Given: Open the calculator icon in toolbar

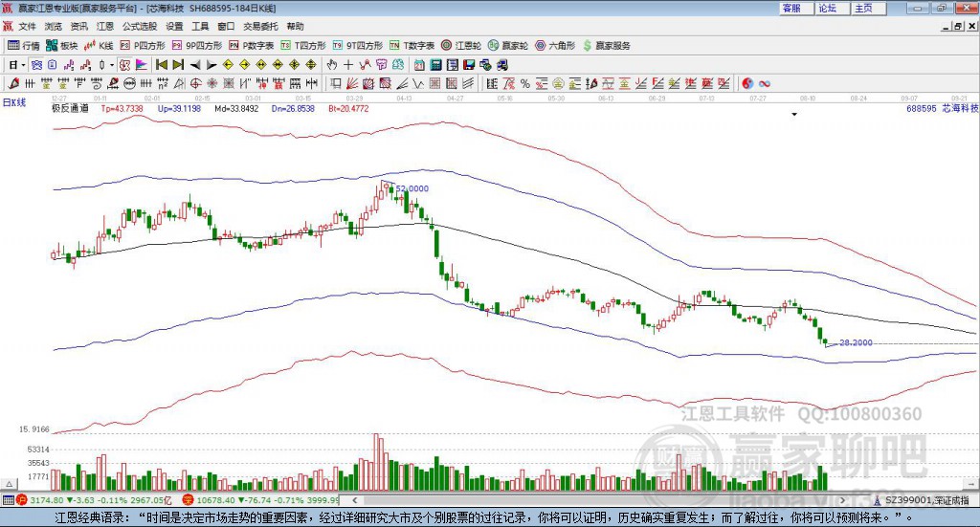Looking at the screenshot, I should click(435, 65).
